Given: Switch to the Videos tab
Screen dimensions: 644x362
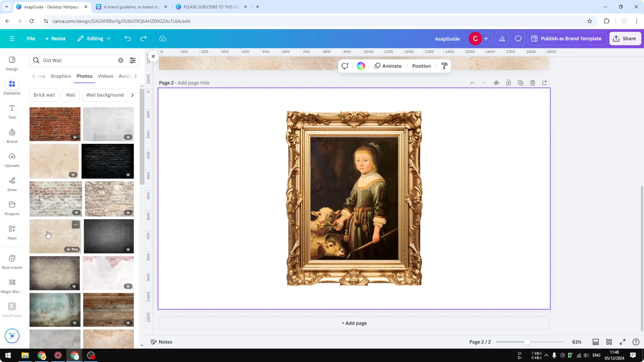Looking at the screenshot, I should [106, 76].
